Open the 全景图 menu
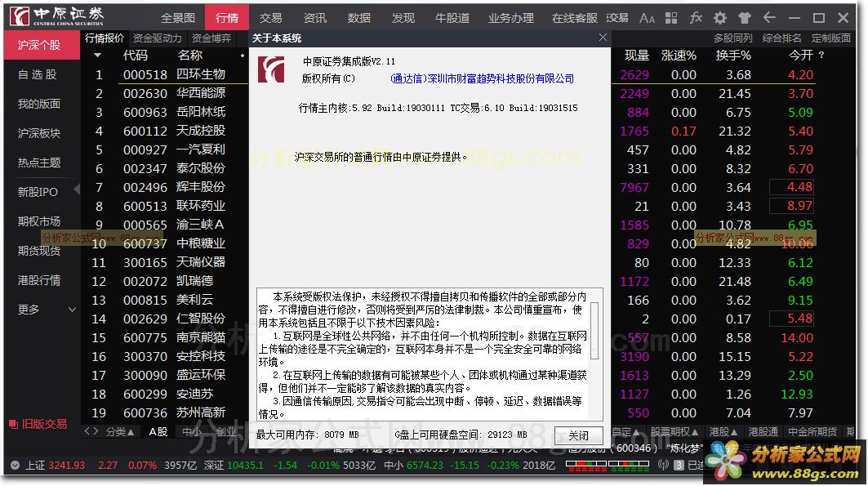Screen dimensions: 868x486 point(178,18)
